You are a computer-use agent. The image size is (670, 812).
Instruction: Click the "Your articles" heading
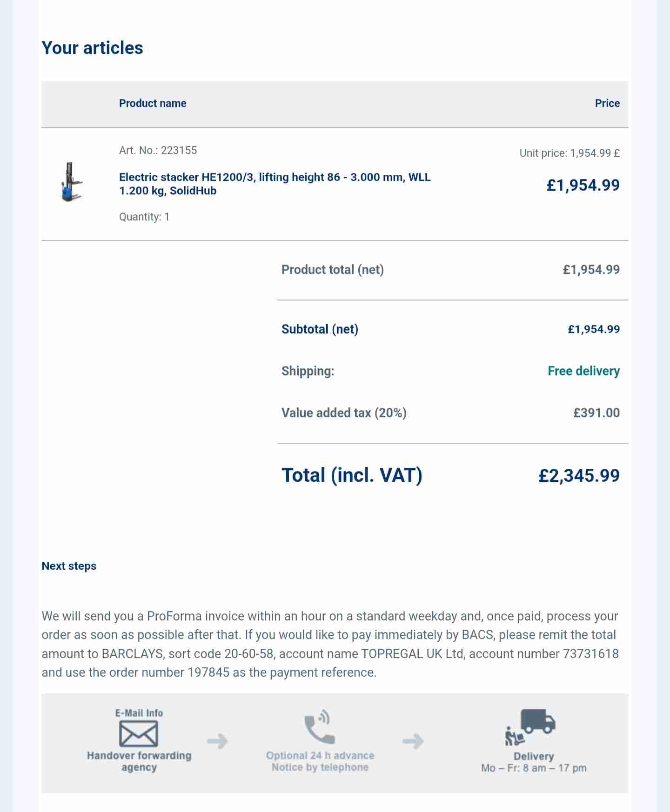pyautogui.click(x=92, y=48)
